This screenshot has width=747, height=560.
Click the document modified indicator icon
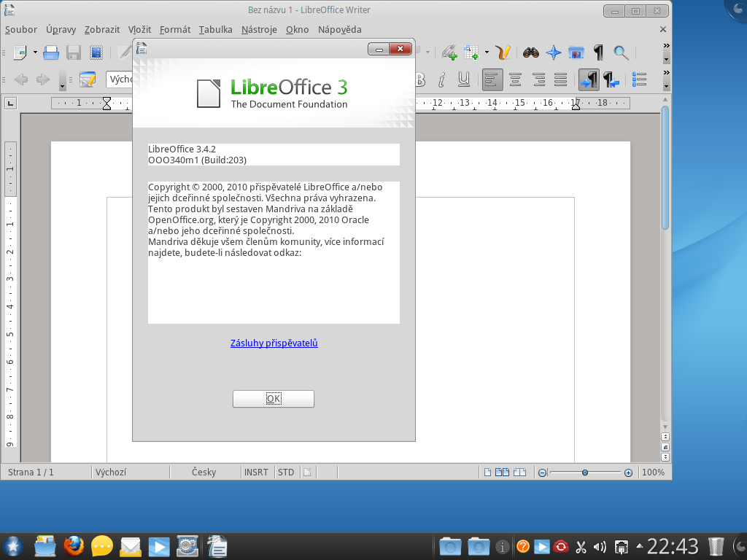[307, 472]
